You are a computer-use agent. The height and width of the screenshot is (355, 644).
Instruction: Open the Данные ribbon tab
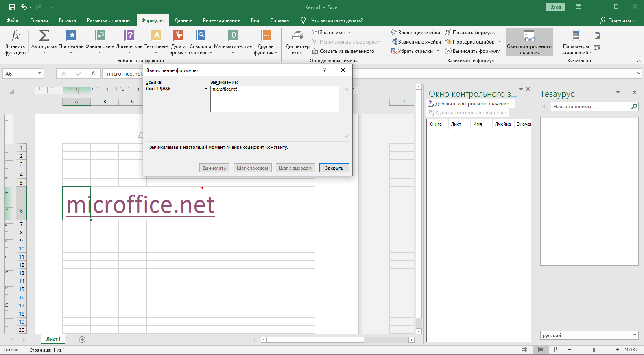tap(183, 20)
